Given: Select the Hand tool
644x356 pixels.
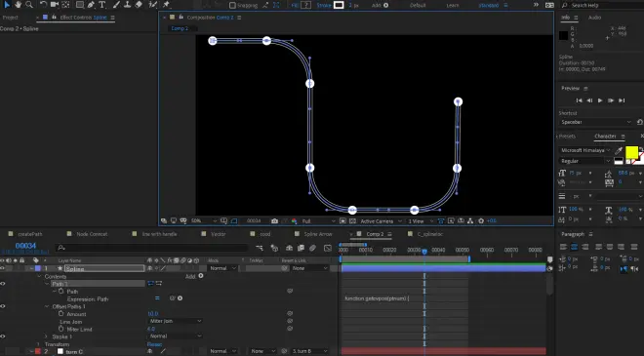Looking at the screenshot, I should (x=19, y=5).
